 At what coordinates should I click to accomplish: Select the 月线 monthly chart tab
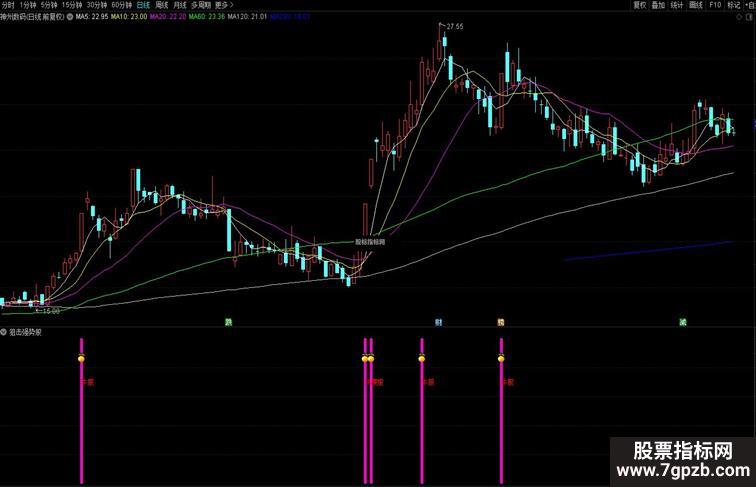point(180,5)
